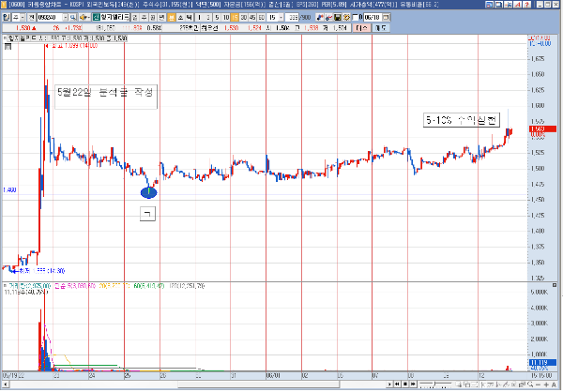The height and width of the screenshot is (392, 563).
Task: Click the leftmost toolbar icon
Action: (x=7, y=17)
